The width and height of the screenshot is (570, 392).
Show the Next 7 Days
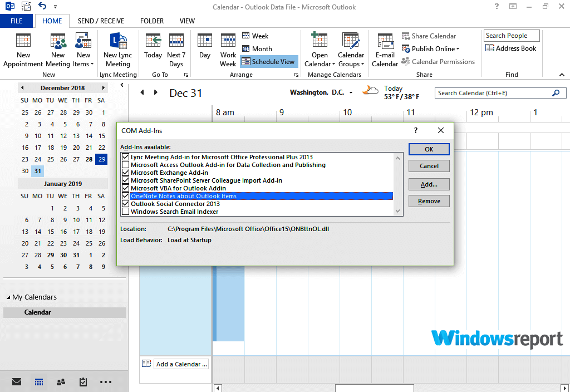(x=176, y=50)
